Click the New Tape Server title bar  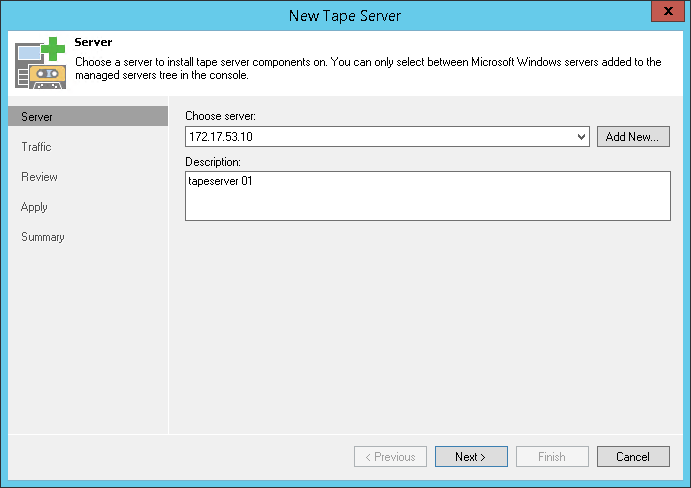tap(345, 15)
